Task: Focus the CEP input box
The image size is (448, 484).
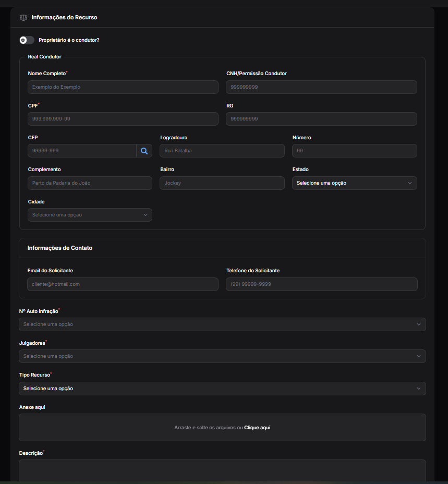Action: click(x=82, y=151)
